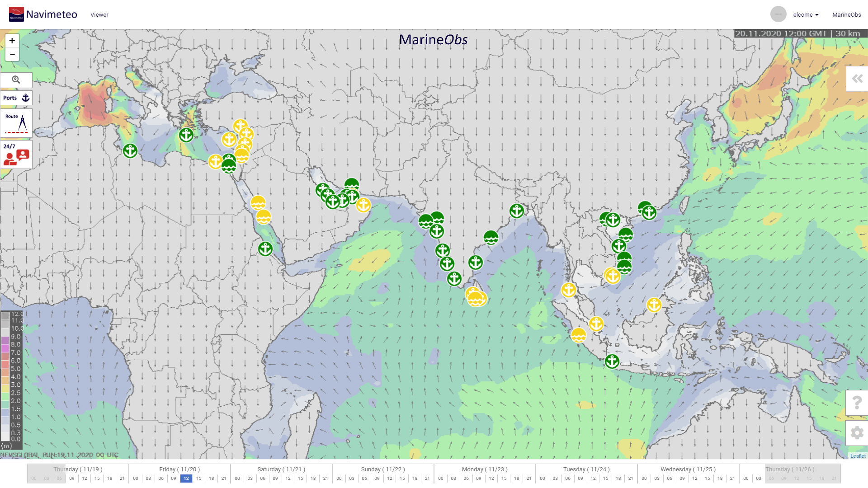
Task: Jump to hour 03 on Thursday (11/26)
Action: click(759, 479)
